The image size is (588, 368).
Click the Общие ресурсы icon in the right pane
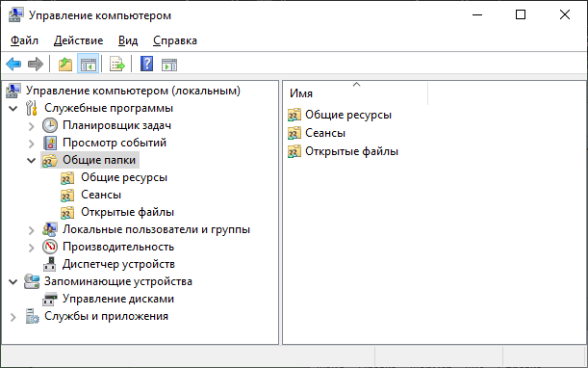coord(294,115)
